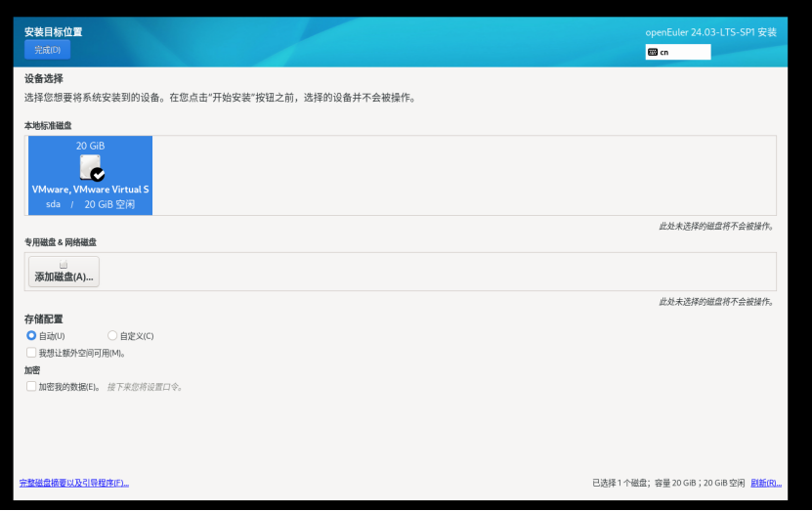This screenshot has width=812, height=511.
Task: Click the 完成(D) done button
Action: tap(47, 50)
